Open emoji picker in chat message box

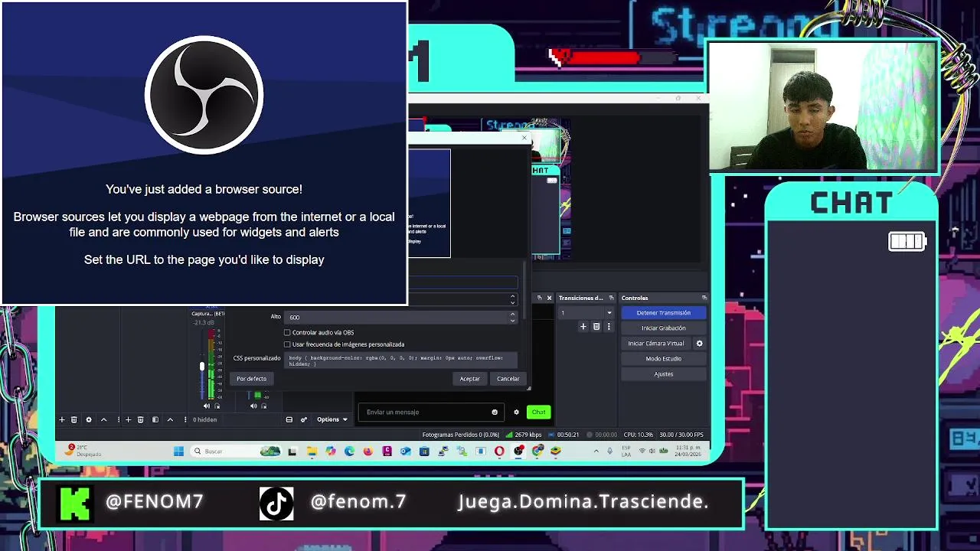(495, 412)
